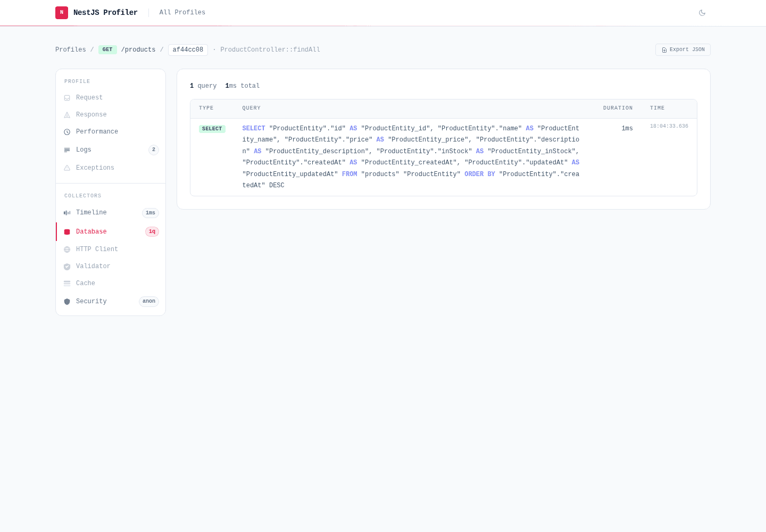Select the Database collector
The height and width of the screenshot is (532, 766).
pos(111,231)
